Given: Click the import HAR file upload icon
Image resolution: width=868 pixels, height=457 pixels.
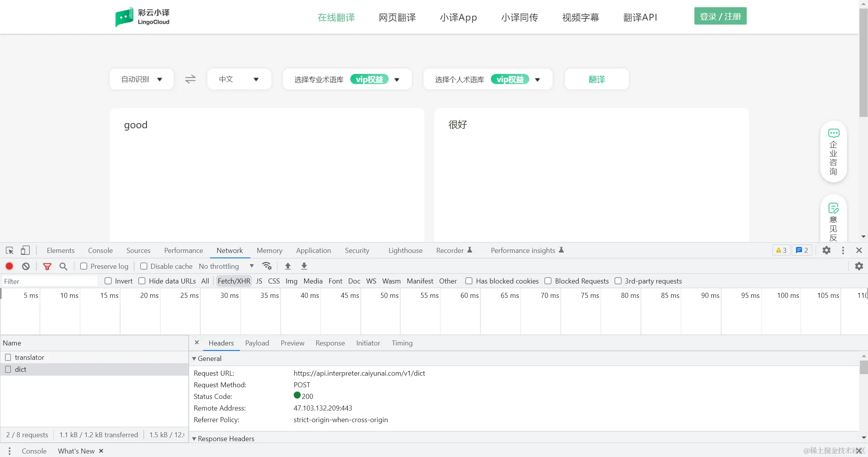Looking at the screenshot, I should click(x=288, y=266).
